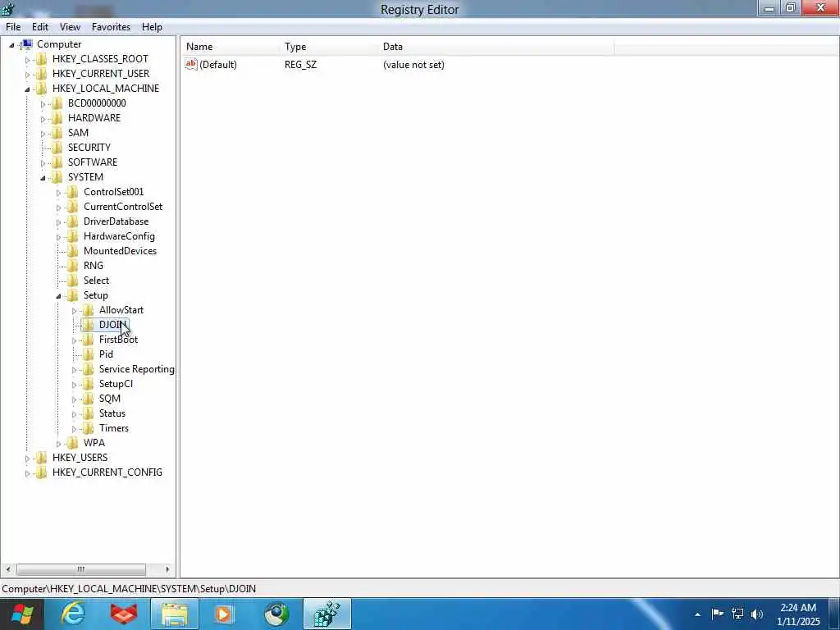840x630 pixels.
Task: Open the Edit menu
Action: [40, 27]
